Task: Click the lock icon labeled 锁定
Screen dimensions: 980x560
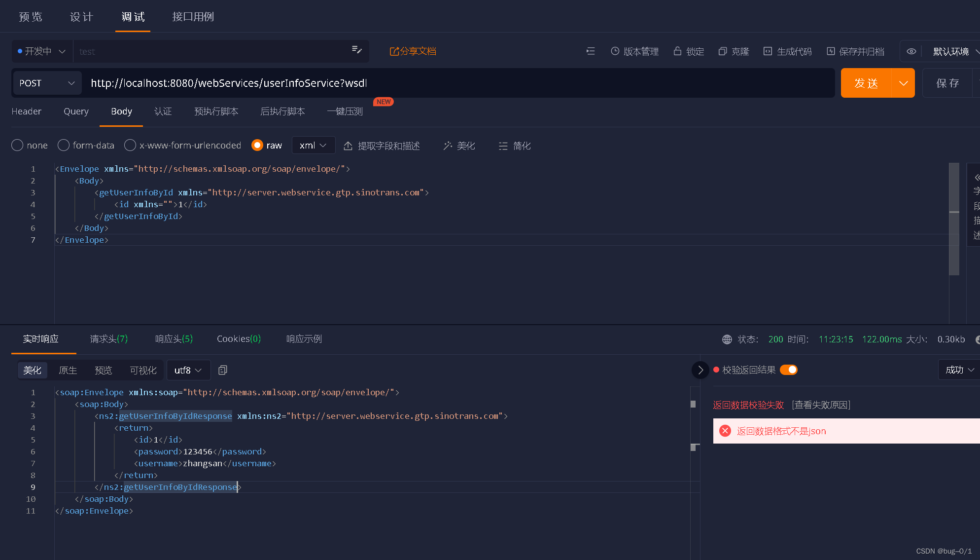Action: coord(677,51)
